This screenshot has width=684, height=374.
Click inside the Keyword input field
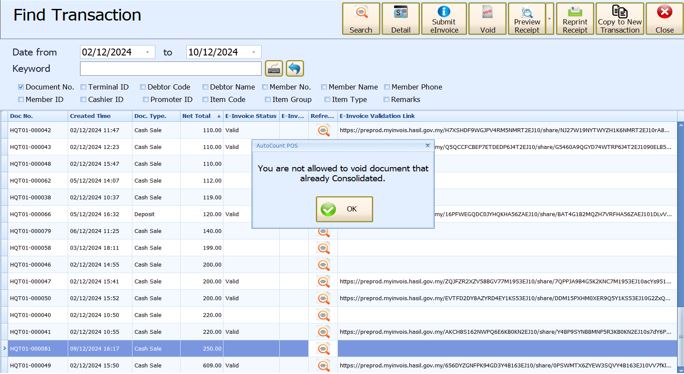tap(171, 69)
